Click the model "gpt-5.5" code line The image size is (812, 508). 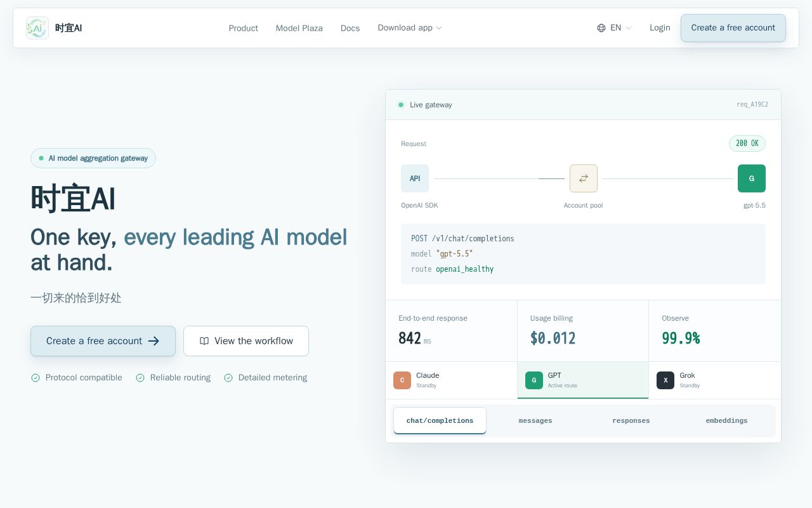click(x=442, y=254)
